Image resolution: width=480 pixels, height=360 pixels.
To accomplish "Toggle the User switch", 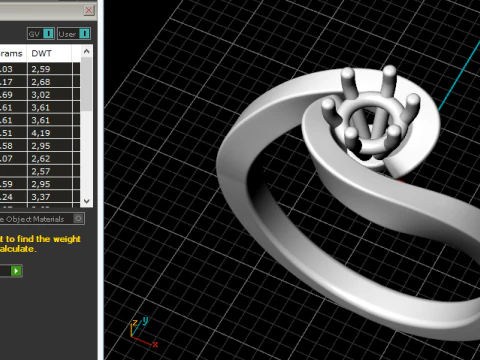I will coord(74,34).
